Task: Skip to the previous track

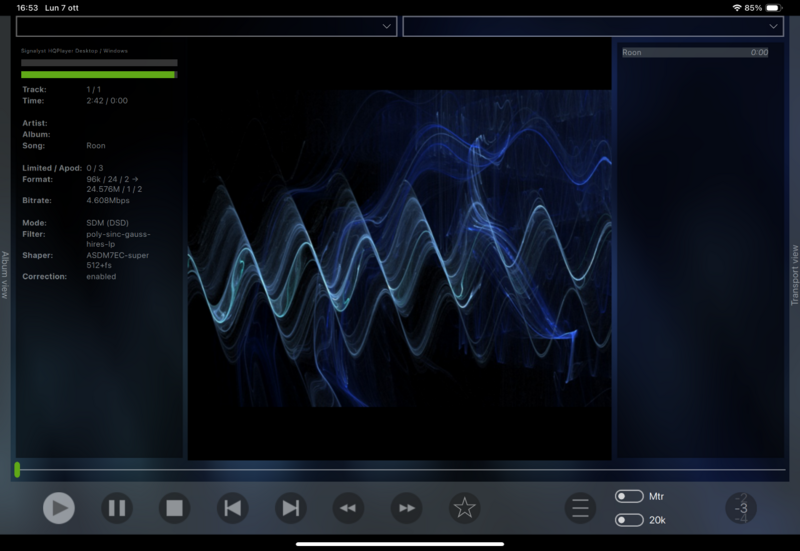Action: [x=232, y=508]
